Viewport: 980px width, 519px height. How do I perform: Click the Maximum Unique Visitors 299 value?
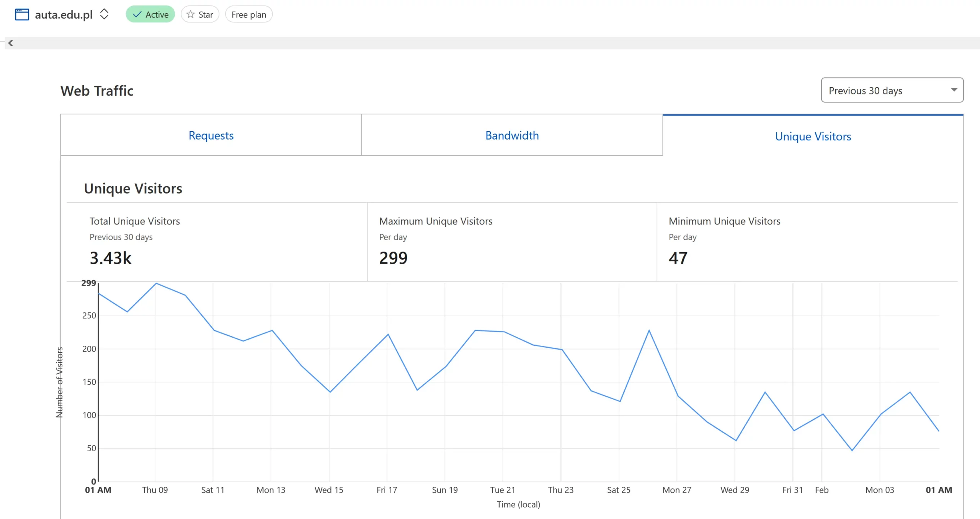(393, 258)
